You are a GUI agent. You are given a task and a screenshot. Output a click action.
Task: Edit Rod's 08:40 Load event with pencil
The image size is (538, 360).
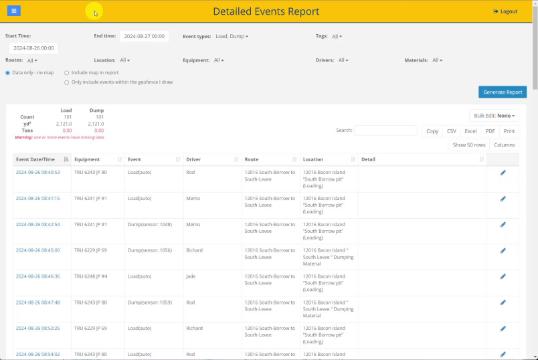point(503,173)
